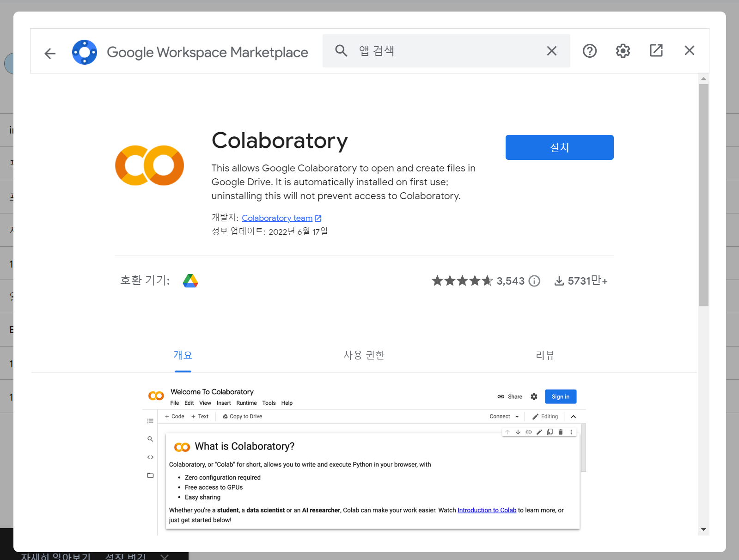Click the Tools menu in the preview
The width and height of the screenshot is (739, 560).
tap(269, 403)
